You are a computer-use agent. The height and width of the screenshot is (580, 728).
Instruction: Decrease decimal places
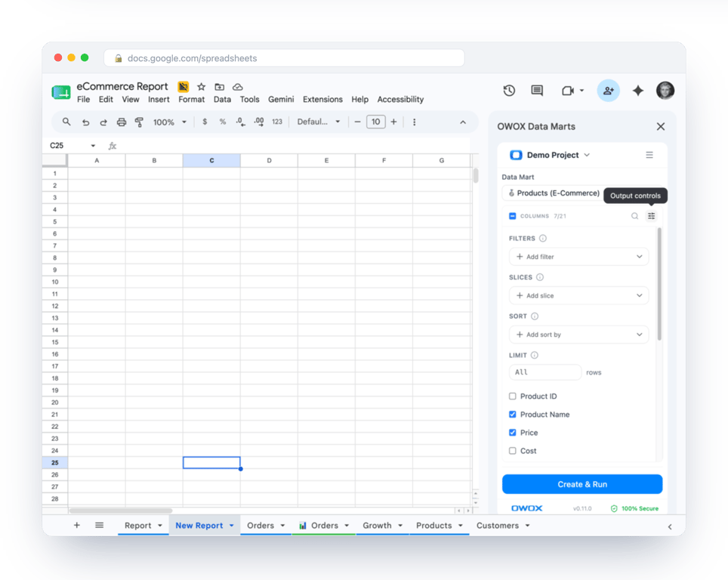click(240, 122)
